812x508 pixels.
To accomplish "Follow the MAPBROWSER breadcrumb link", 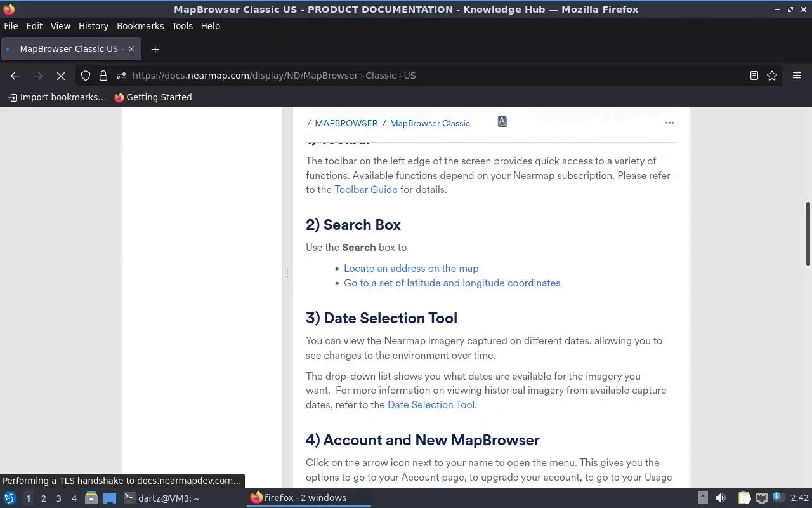I will tap(346, 123).
